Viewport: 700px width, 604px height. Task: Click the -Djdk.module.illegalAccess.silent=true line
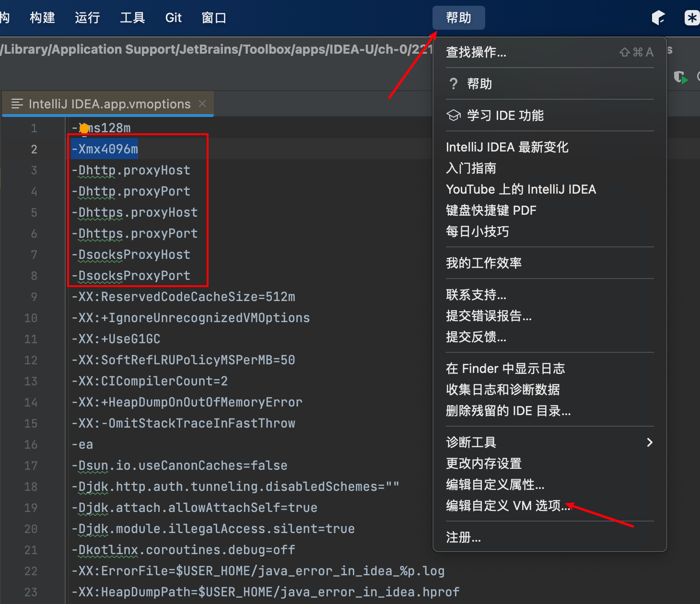213,529
